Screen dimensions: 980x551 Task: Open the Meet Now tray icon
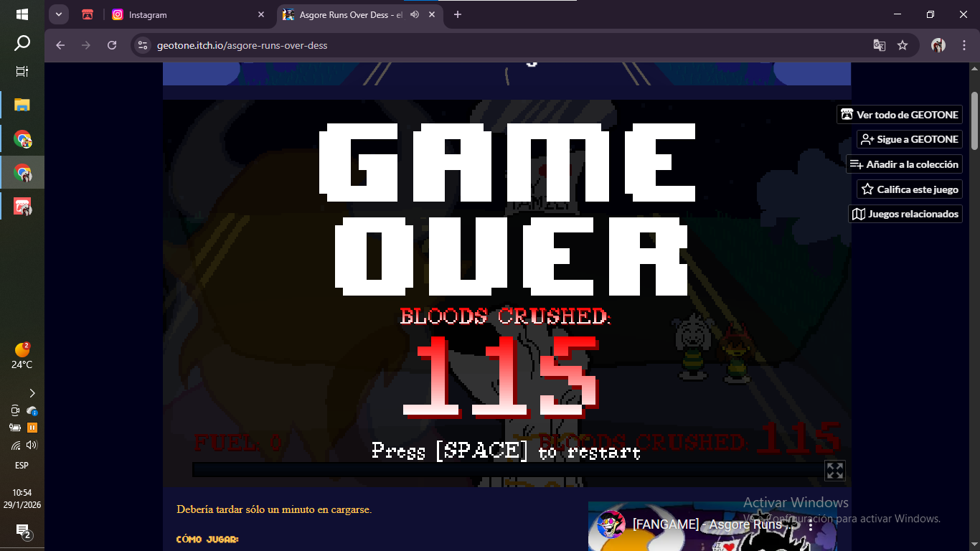[x=15, y=410]
